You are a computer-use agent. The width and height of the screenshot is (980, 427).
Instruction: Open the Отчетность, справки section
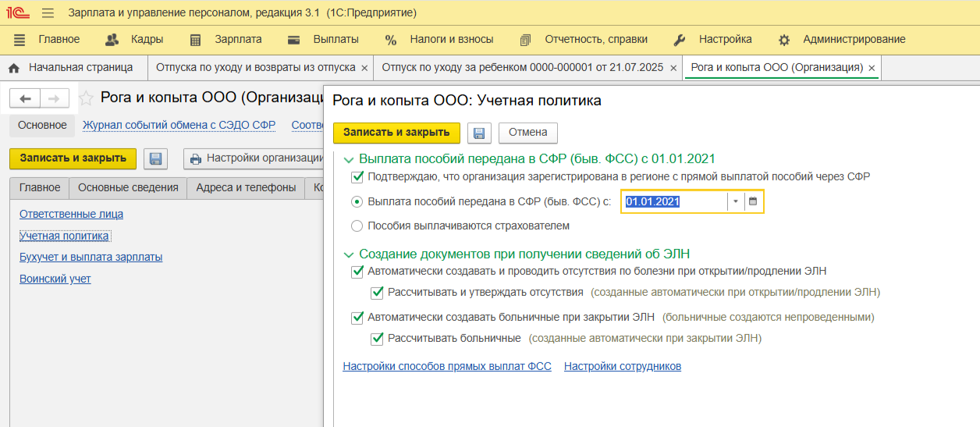click(x=596, y=39)
